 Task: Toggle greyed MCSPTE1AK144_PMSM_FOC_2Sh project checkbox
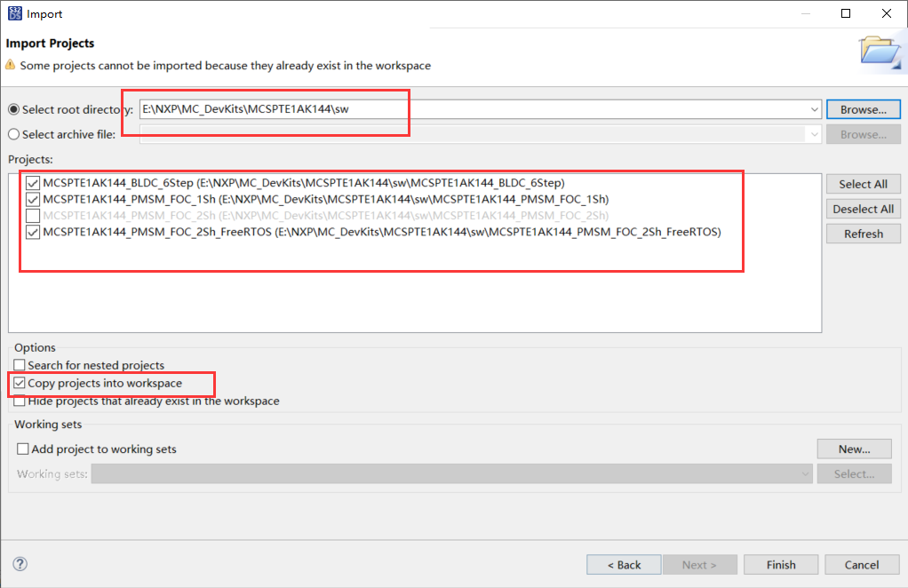[x=33, y=216]
